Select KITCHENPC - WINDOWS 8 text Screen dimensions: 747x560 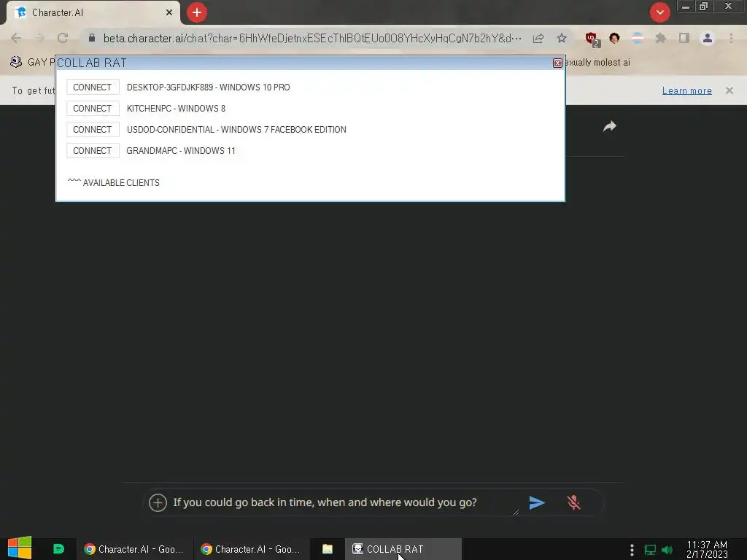tap(176, 108)
